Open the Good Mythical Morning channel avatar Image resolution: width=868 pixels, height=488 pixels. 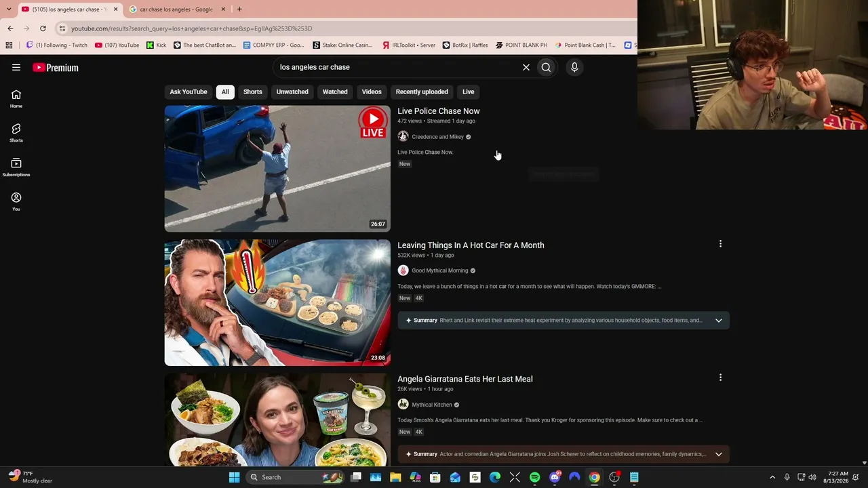(403, 270)
